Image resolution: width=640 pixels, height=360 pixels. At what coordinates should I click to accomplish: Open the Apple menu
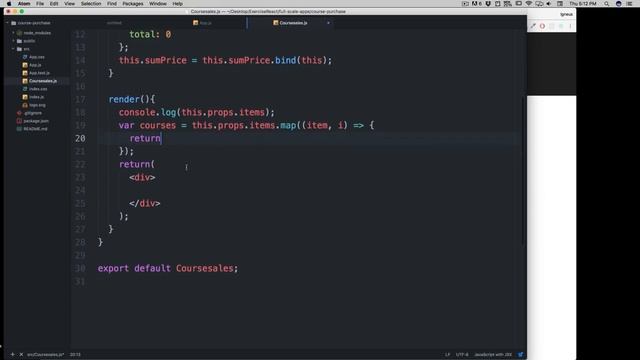(9, 4)
